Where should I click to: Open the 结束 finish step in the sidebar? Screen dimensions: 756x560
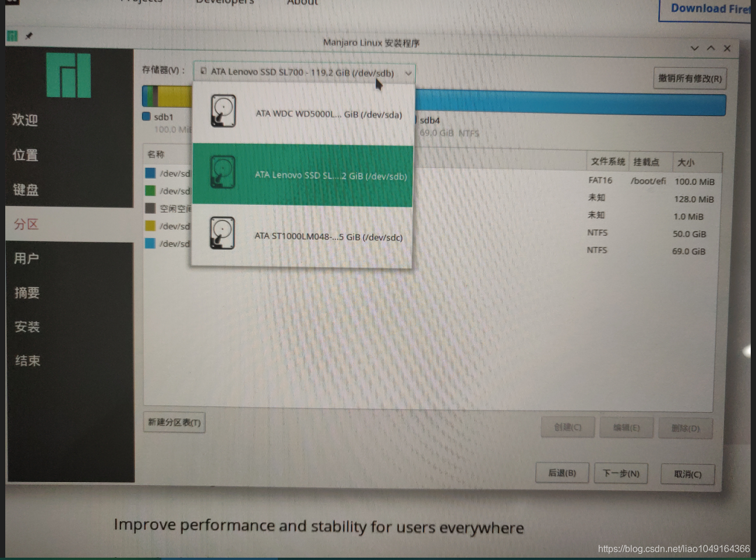[27, 360]
